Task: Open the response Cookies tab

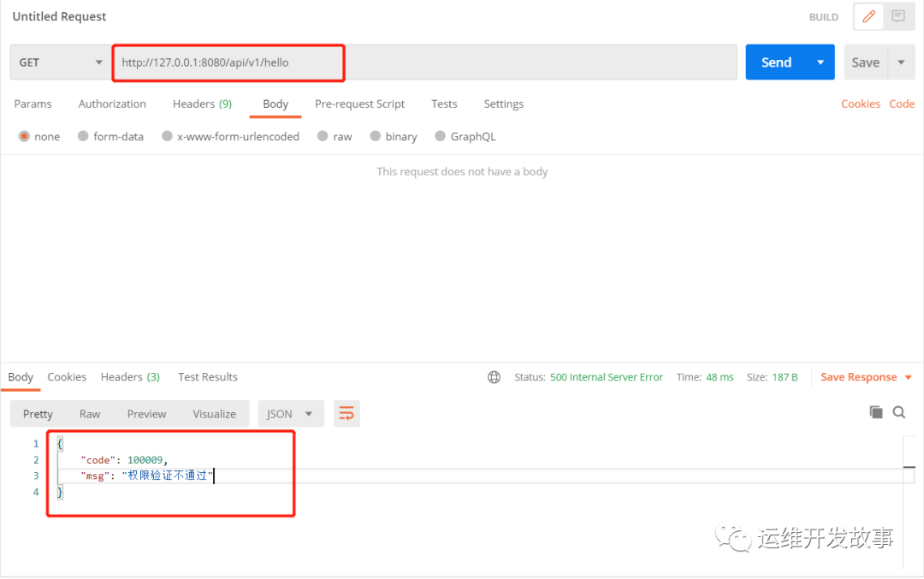Action: [x=67, y=377]
